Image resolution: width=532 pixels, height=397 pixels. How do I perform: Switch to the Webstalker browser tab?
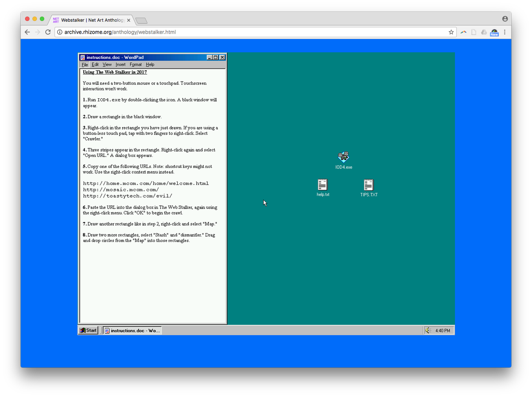(91, 20)
